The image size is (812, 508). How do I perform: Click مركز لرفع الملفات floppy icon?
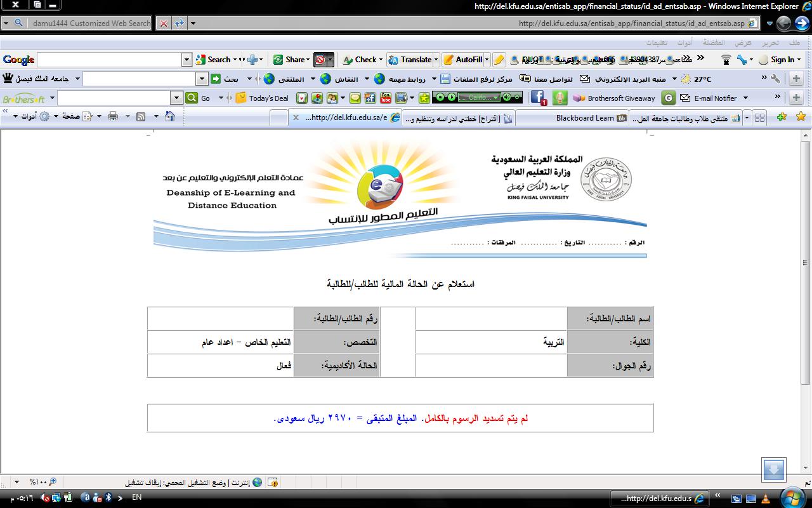[x=445, y=79]
